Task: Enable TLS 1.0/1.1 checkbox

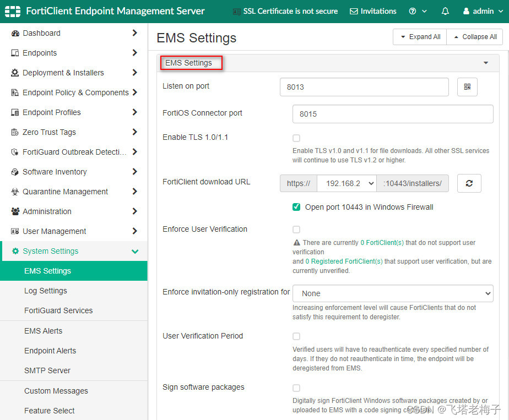Action: pyautogui.click(x=296, y=138)
